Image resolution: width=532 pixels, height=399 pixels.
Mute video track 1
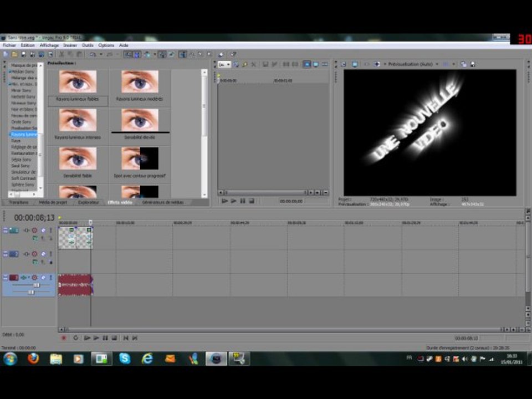[43, 231]
